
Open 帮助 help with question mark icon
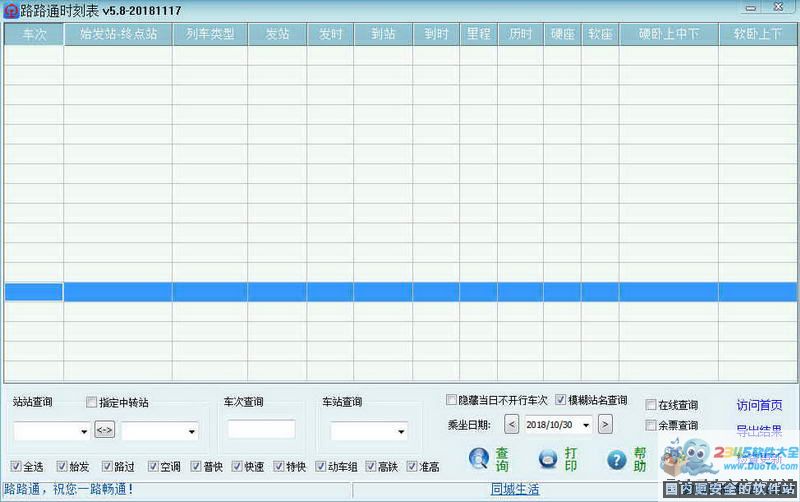(x=628, y=459)
